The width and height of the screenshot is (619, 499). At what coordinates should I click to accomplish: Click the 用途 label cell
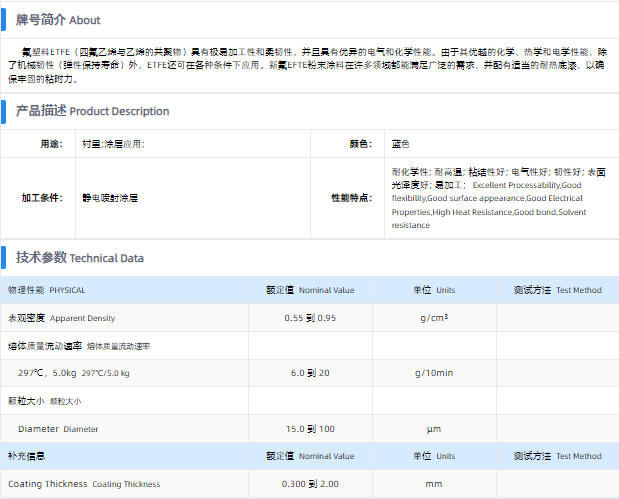coord(50,144)
